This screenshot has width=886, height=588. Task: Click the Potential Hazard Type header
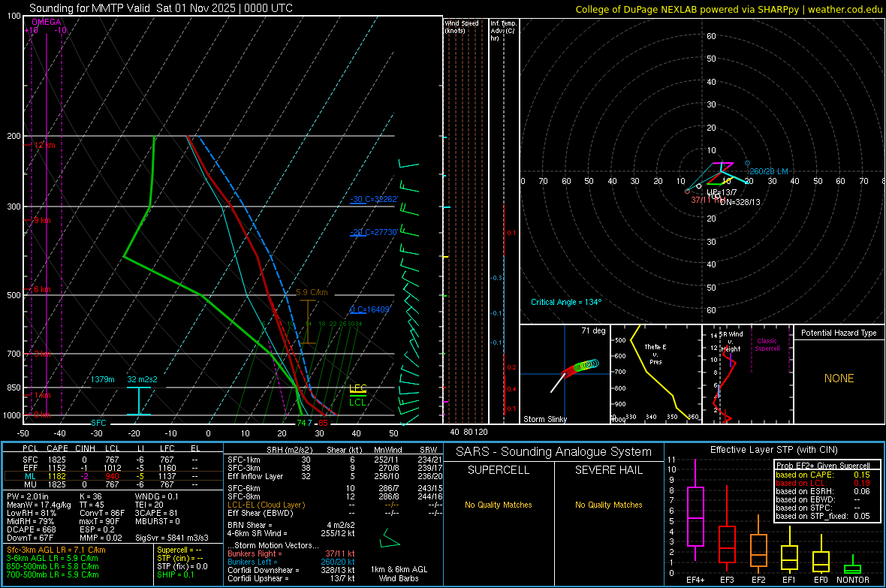click(839, 333)
